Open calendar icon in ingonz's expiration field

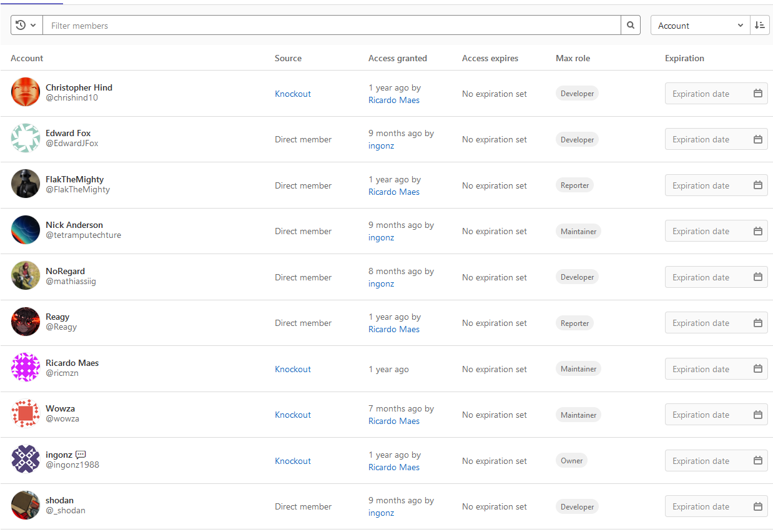[757, 461]
